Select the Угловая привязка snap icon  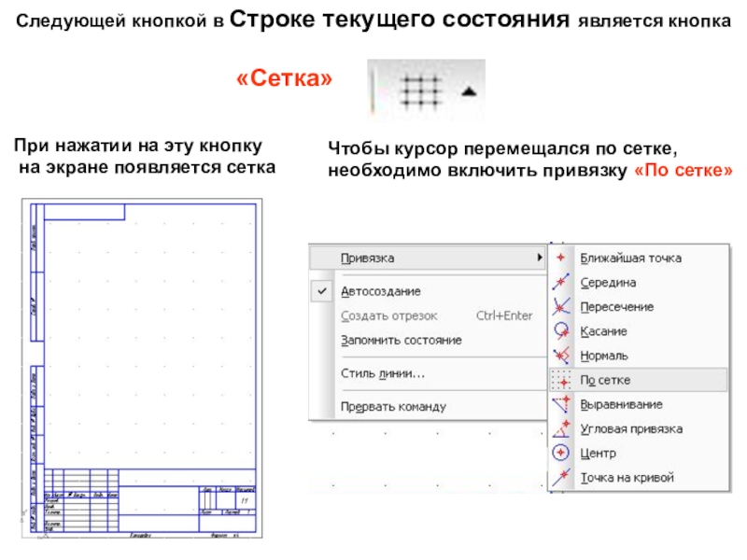[x=561, y=428]
